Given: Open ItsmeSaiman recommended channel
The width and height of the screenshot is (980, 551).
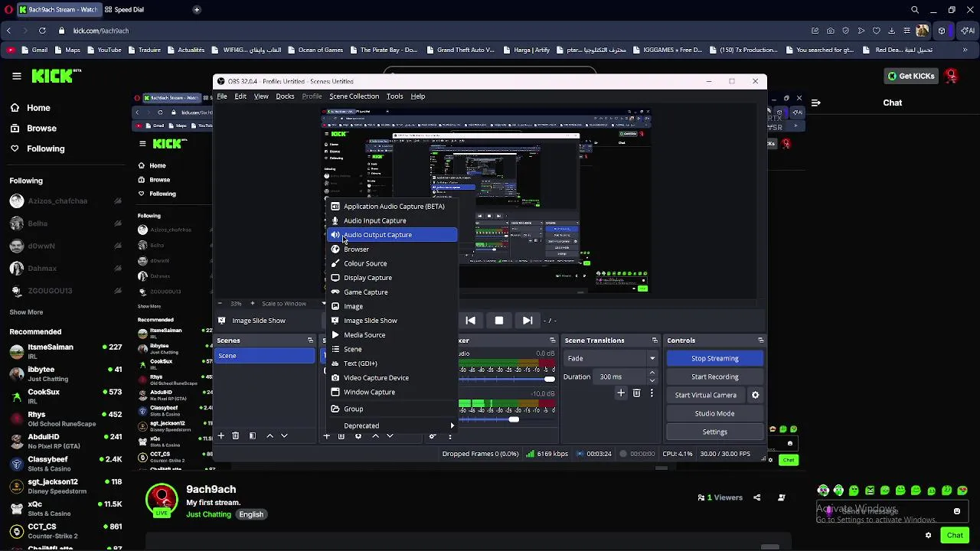Looking at the screenshot, I should click(x=65, y=351).
